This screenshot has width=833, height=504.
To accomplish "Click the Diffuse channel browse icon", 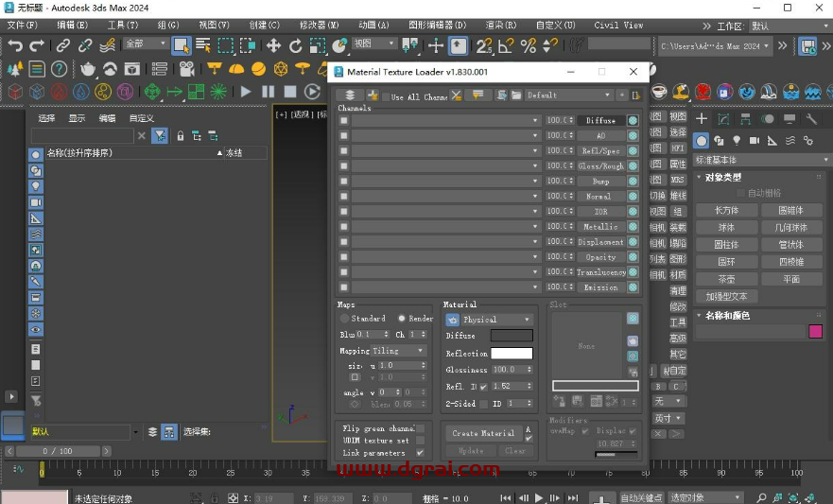I will coord(633,120).
